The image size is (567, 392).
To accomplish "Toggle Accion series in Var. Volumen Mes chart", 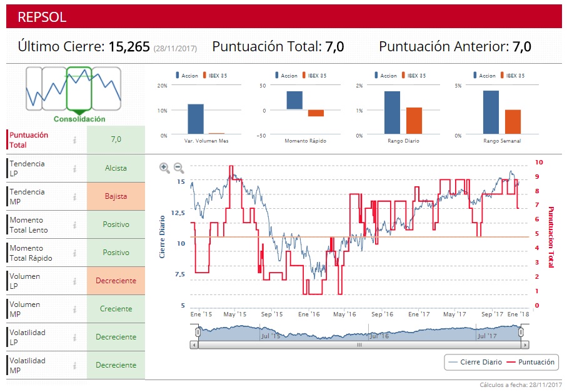I will click(186, 75).
